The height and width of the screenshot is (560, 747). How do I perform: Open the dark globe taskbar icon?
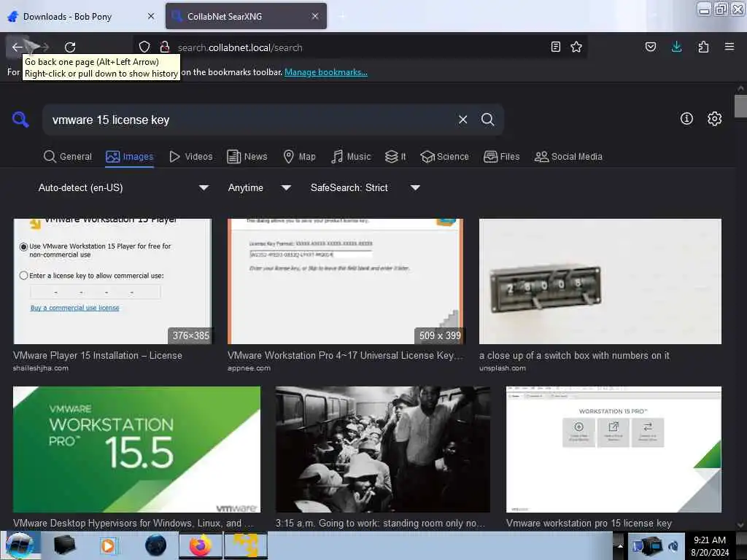156,545
